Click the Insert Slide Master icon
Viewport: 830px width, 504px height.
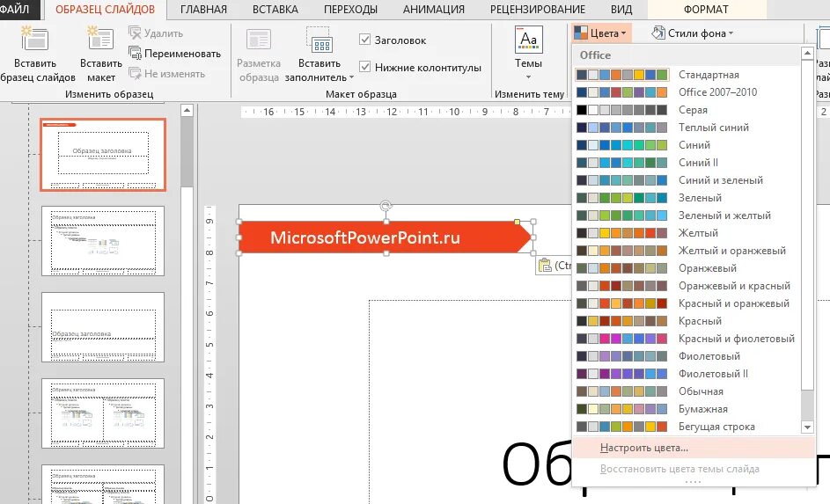click(x=35, y=39)
